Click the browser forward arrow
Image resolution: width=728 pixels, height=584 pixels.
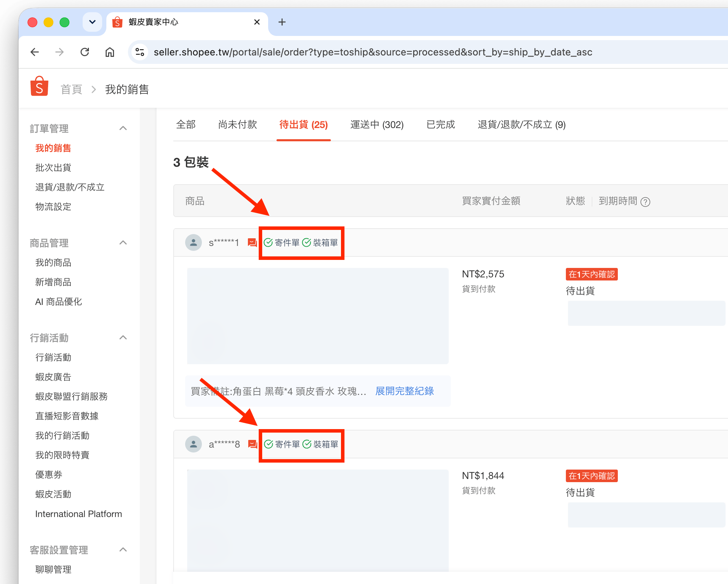pos(60,52)
